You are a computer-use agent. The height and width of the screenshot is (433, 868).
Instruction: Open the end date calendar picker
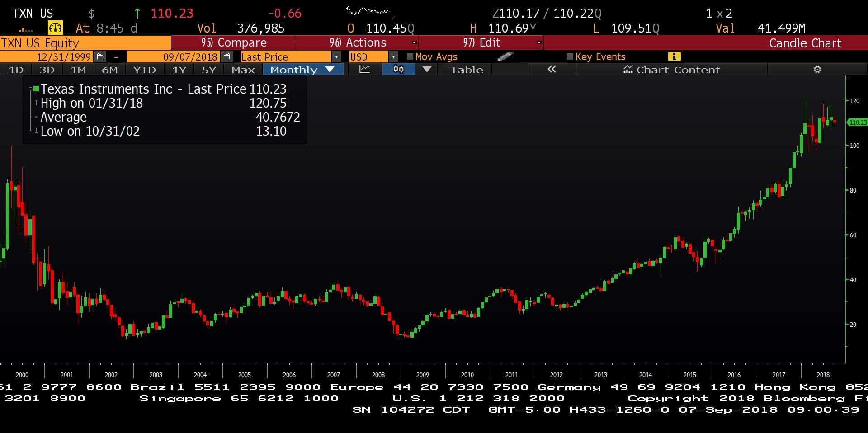point(227,56)
